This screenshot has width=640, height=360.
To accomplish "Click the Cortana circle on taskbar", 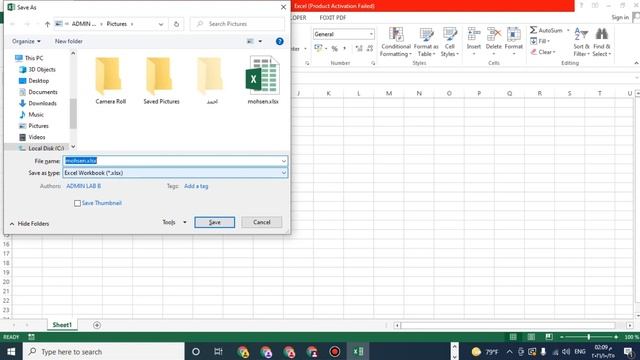I will [x=196, y=351].
